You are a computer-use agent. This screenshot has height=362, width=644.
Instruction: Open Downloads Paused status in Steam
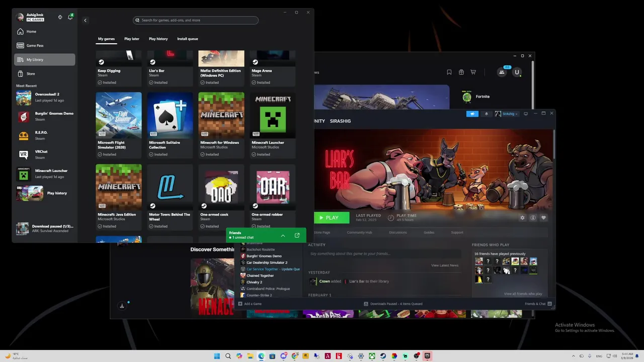pos(393,304)
